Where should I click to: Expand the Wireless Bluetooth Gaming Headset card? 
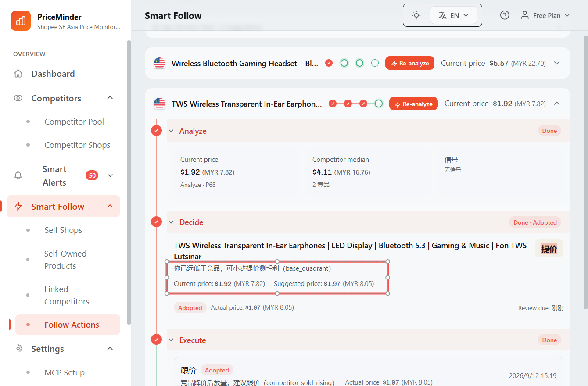557,63
